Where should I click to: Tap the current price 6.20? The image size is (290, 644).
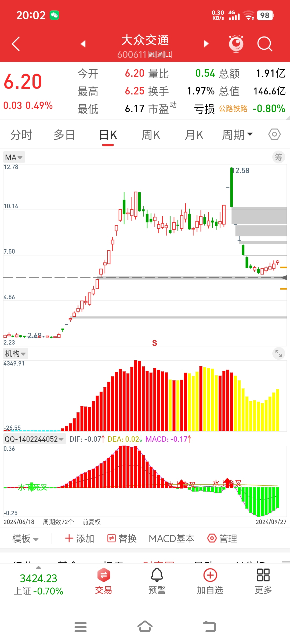(23, 82)
